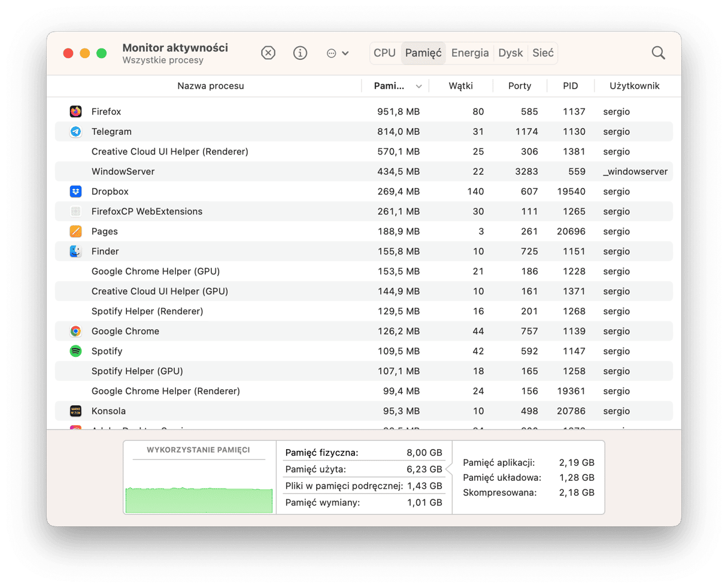Sort by Nazwa procesu column header
Screen dimensions: 728x588
coord(211,86)
